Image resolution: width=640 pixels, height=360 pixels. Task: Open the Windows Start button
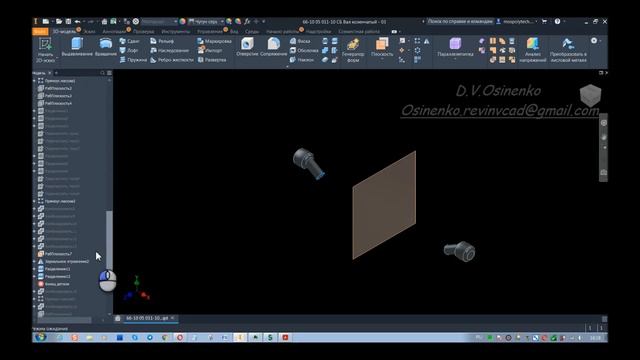(x=40, y=338)
